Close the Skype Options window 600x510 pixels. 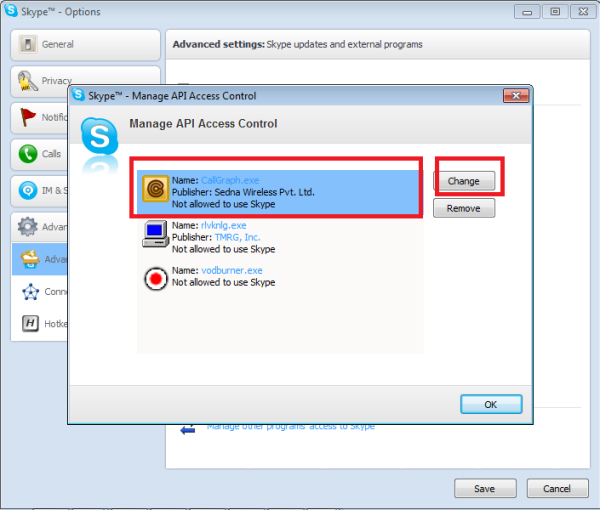pos(583,11)
